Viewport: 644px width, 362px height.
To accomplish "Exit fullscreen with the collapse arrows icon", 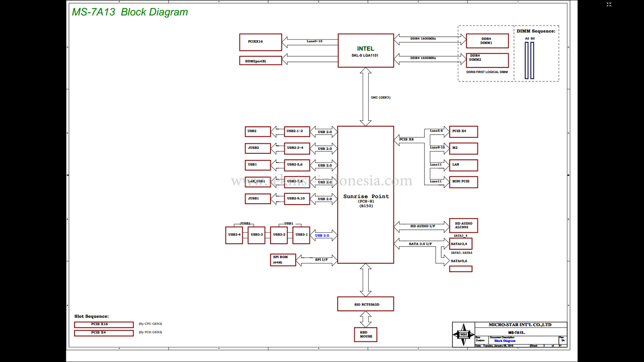I will 609,5.
